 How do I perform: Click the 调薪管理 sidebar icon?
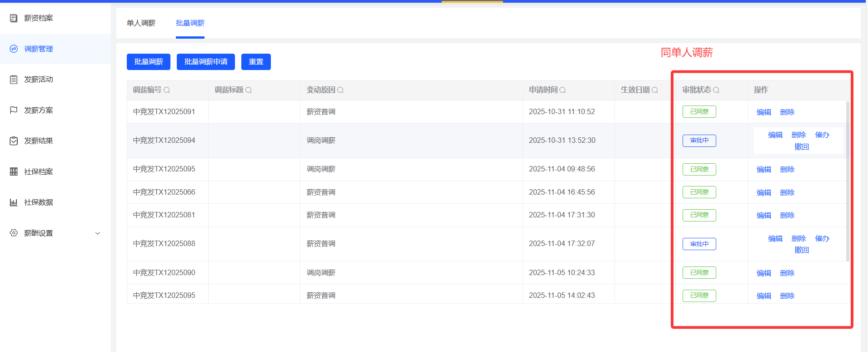point(14,49)
